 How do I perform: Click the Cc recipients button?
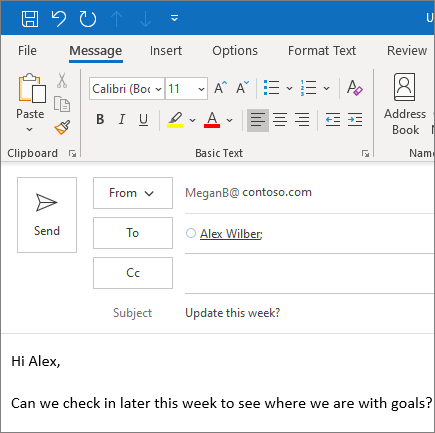click(x=133, y=273)
